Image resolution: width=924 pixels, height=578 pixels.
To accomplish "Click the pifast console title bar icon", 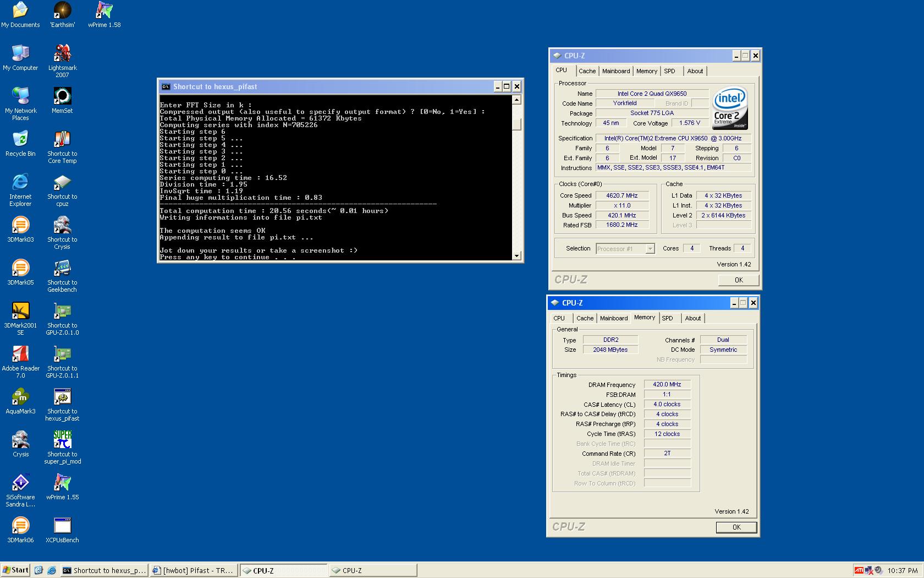I will tap(166, 86).
